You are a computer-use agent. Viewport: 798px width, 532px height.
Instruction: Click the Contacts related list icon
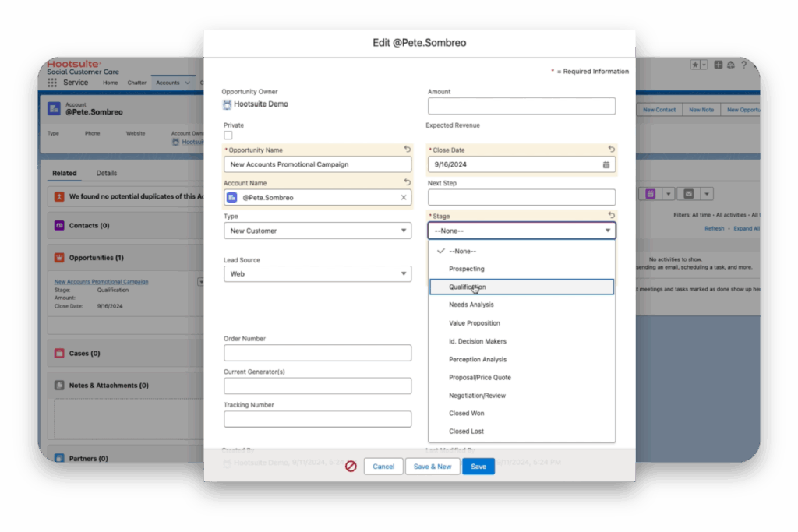click(x=59, y=225)
